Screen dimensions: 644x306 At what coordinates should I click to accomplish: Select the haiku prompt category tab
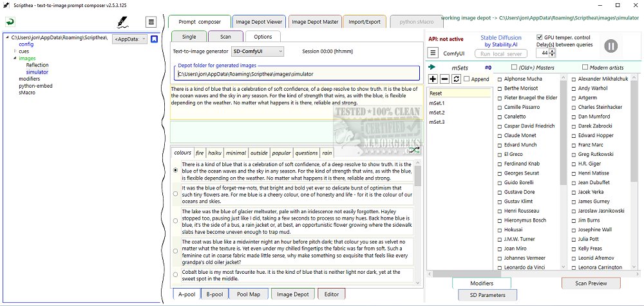214,153
